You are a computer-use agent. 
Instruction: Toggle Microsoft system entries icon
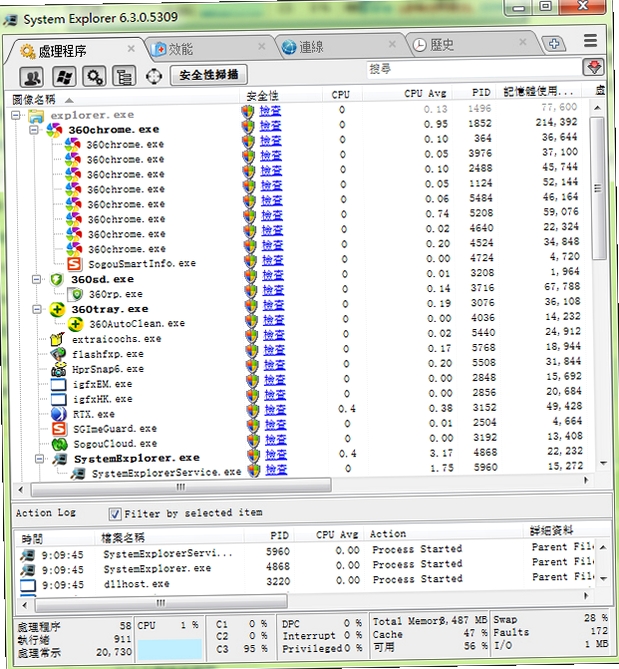[x=64, y=77]
